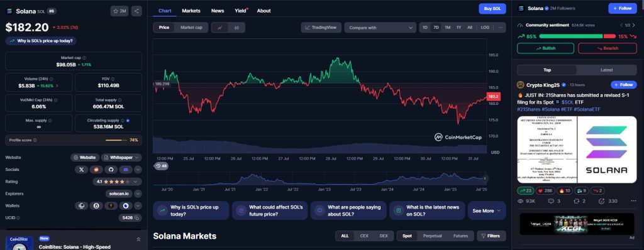The image size is (644, 250).
Task: Switch chart to Market cap view
Action: click(191, 28)
